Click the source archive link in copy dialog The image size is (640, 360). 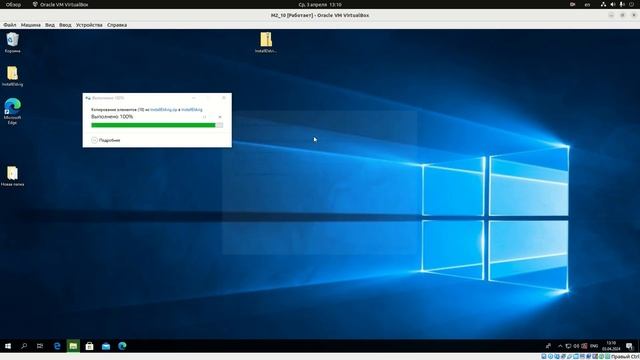(164, 110)
